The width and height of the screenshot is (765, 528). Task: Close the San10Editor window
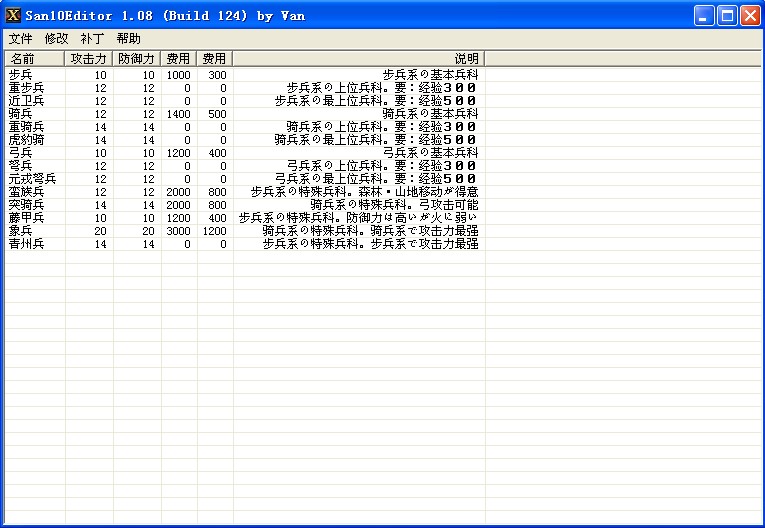(x=750, y=15)
